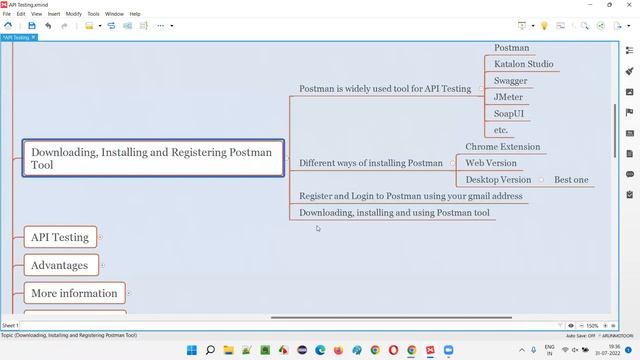Open the Presentation mode dropdown arrow
This screenshot has width=640, height=360.
click(x=533, y=26)
